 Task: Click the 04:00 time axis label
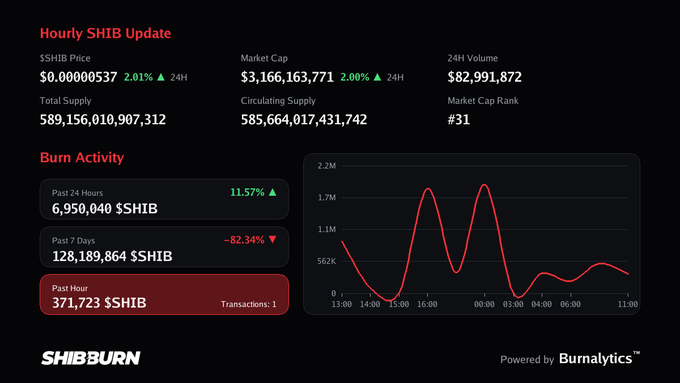pos(542,304)
